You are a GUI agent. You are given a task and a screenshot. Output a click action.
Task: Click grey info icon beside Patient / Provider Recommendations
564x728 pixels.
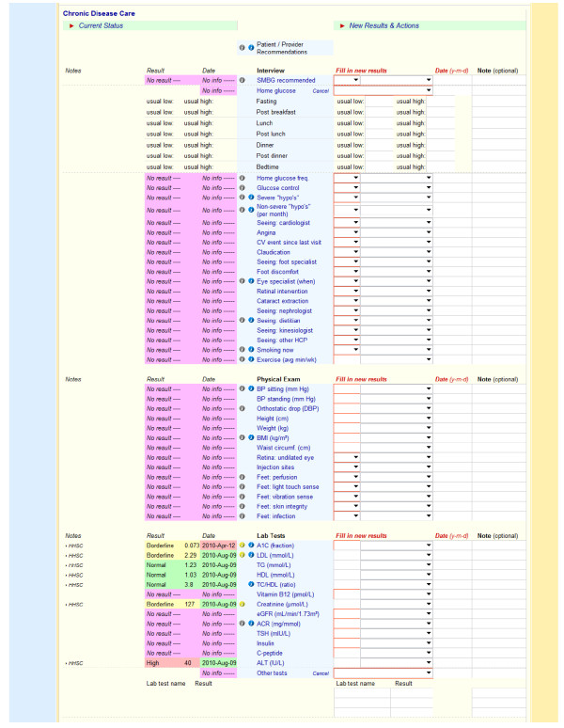point(242,47)
